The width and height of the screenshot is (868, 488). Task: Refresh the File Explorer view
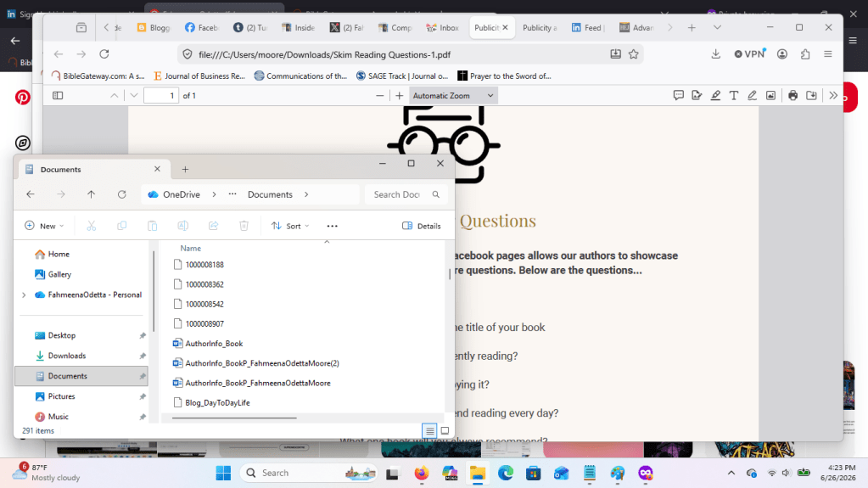[x=122, y=194]
